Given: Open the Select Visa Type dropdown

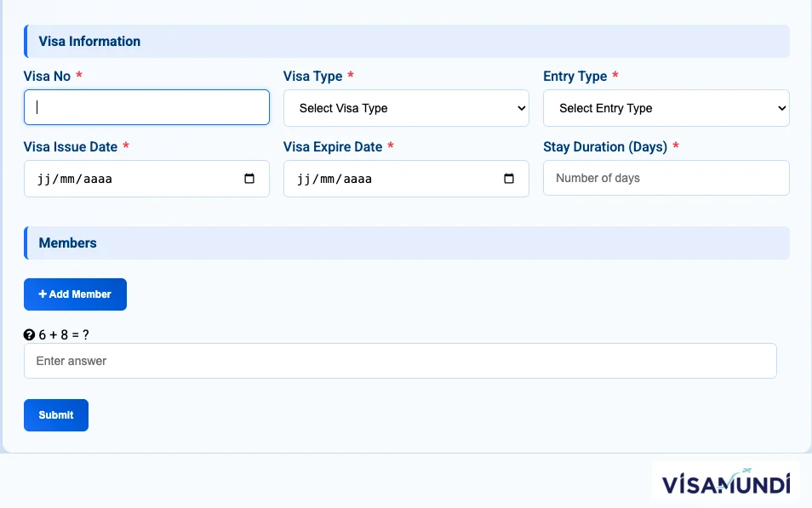Looking at the screenshot, I should coord(406,108).
